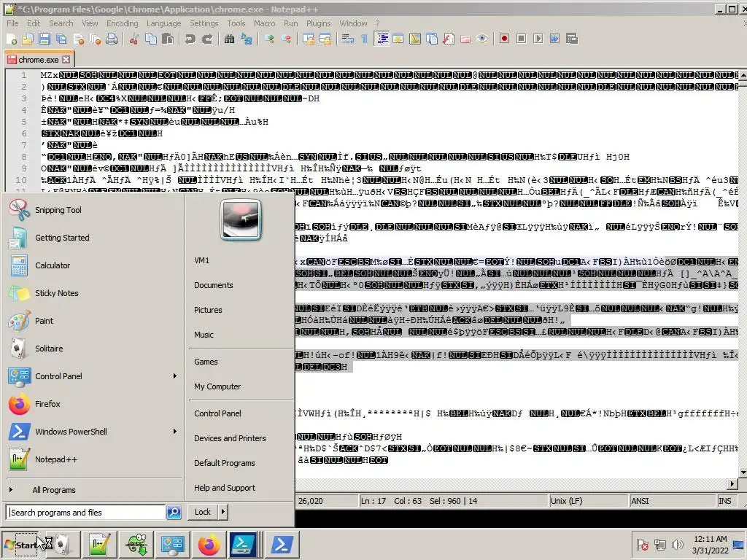
Task: Click the Paste toolbar icon
Action: [x=168, y=39]
